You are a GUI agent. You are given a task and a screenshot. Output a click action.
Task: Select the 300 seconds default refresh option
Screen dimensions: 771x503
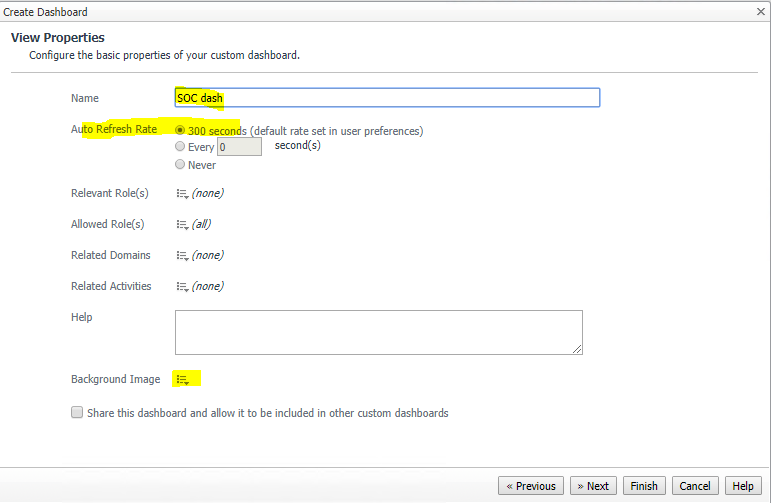click(x=180, y=130)
